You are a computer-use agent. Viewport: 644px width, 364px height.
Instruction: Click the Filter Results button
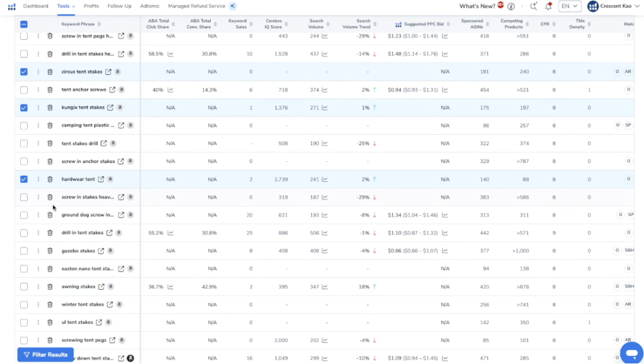pos(45,355)
